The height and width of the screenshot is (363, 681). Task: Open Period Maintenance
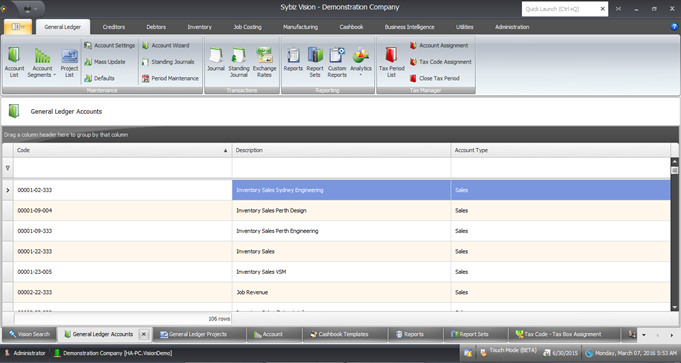(170, 78)
